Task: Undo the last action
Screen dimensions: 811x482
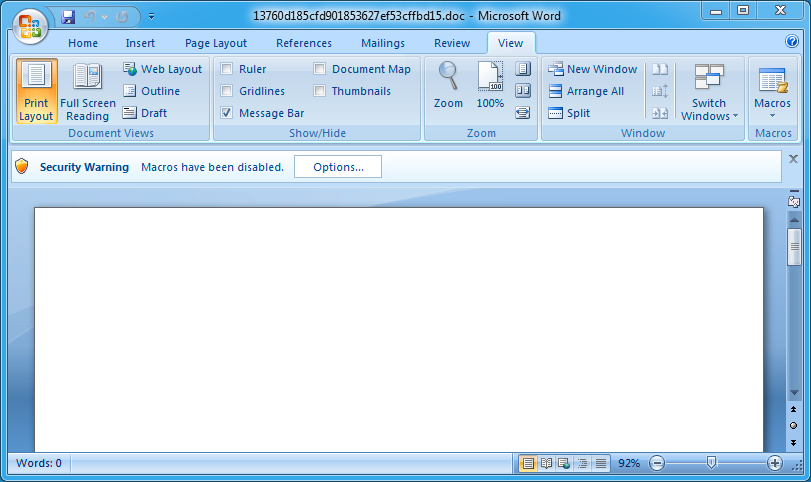Action: pos(90,17)
